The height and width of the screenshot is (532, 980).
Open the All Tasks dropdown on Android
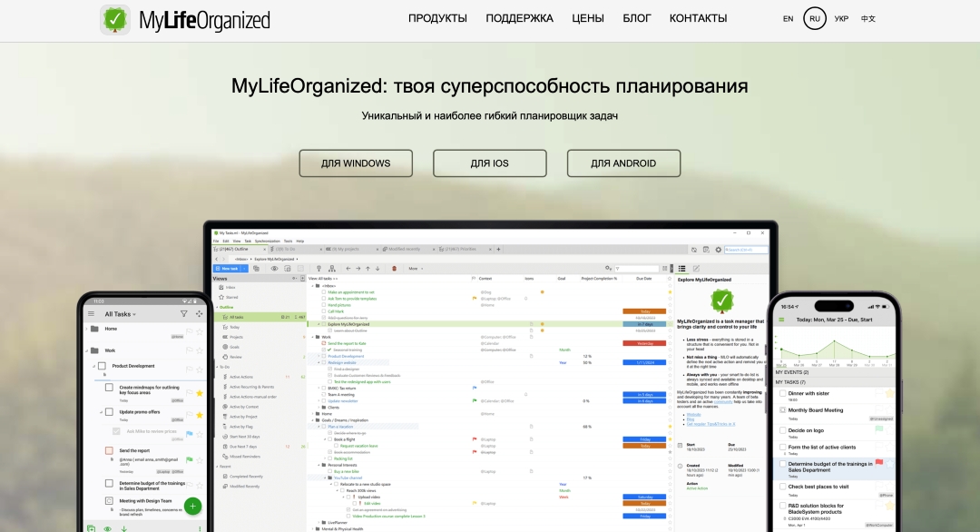[120, 314]
